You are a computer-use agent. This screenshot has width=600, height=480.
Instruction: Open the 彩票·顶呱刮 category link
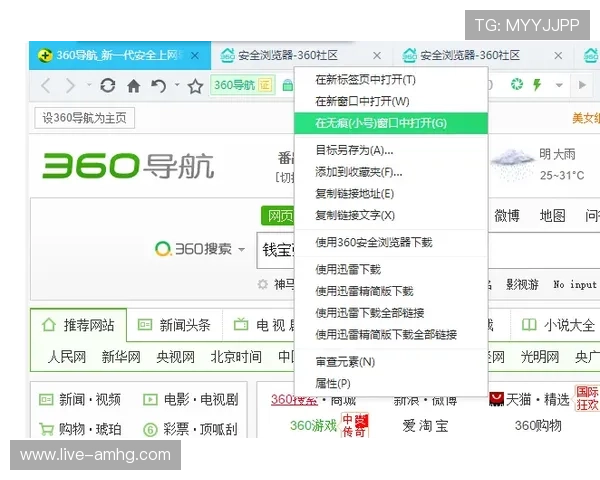[x=191, y=429]
